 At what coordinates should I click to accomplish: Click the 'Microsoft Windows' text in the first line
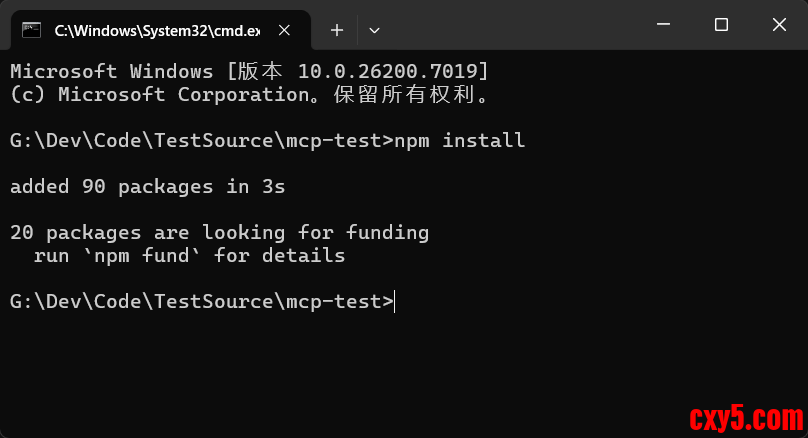pyautogui.click(x=111, y=72)
